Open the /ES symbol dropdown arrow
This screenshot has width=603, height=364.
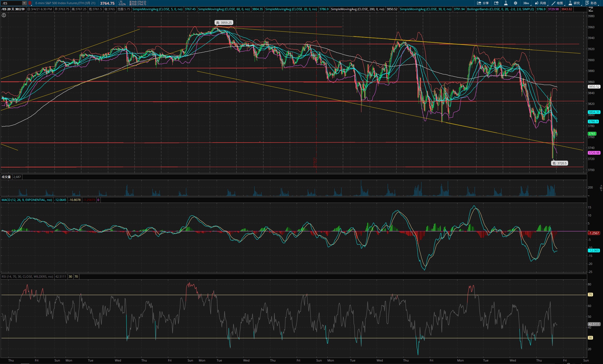click(x=24, y=3)
